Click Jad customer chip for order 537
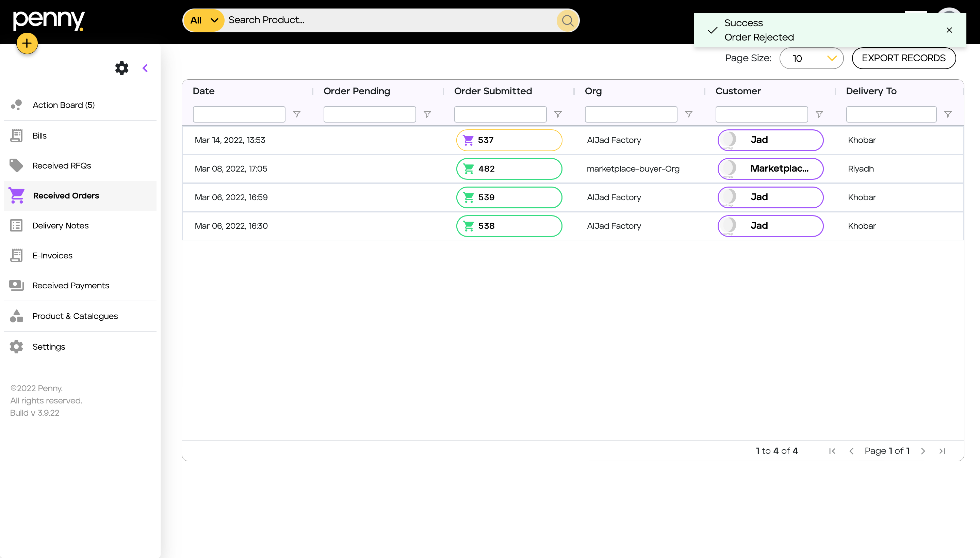The image size is (980, 558). [770, 140]
